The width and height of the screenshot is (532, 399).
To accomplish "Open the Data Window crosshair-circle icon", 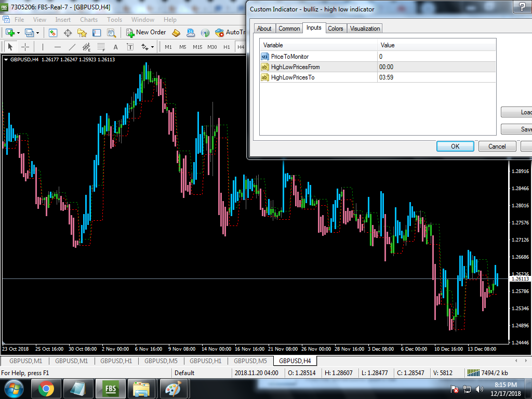I will coord(68,33).
